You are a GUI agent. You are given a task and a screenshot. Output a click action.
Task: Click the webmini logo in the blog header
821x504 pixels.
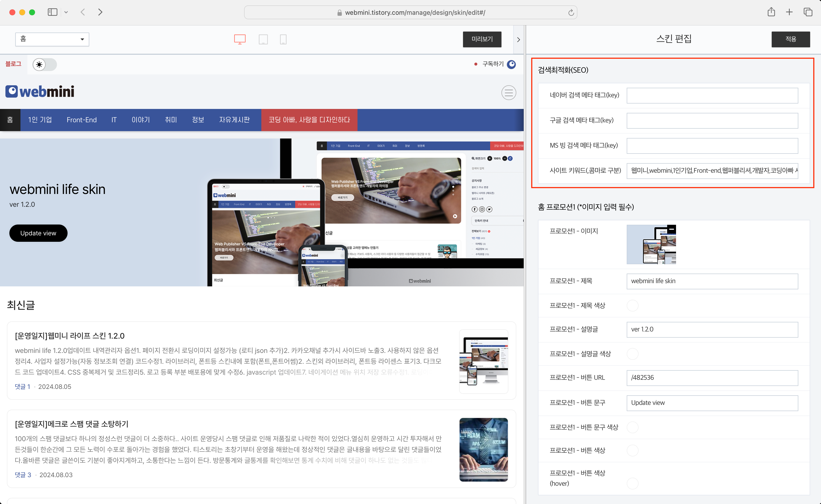(40, 92)
